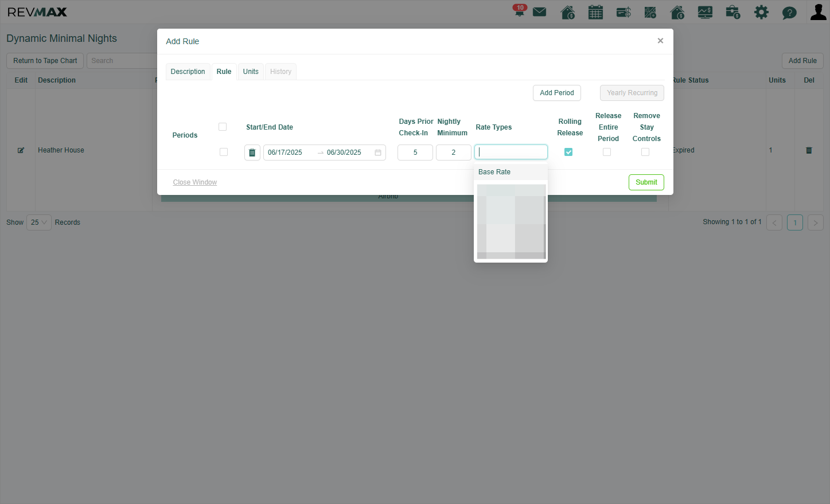
Task: Uncheck the Rolling Release checkbox
Action: point(568,152)
